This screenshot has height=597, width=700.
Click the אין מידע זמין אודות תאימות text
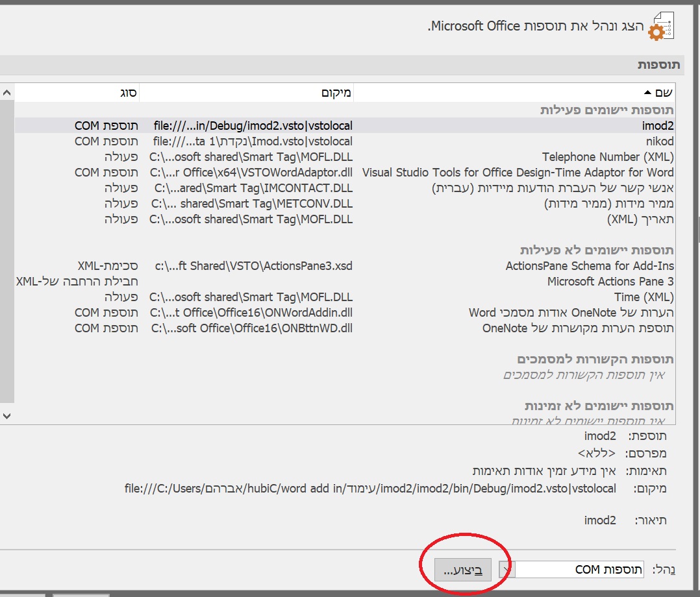click(x=544, y=470)
